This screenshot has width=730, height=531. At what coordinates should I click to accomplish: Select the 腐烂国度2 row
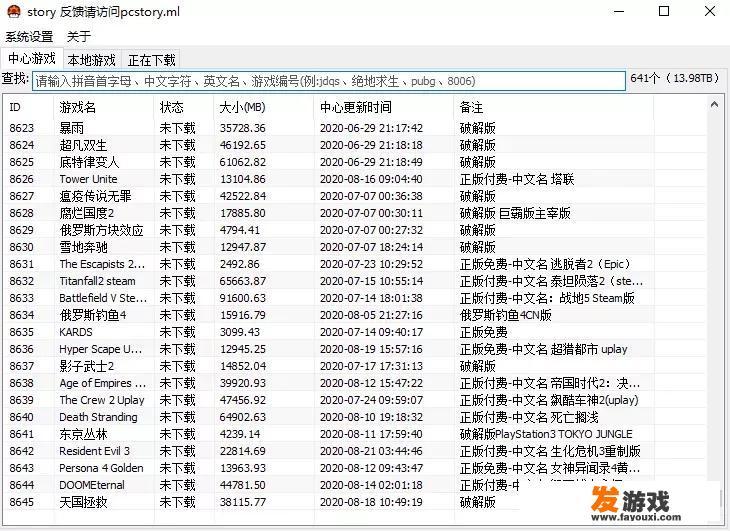pyautogui.click(x=355, y=213)
